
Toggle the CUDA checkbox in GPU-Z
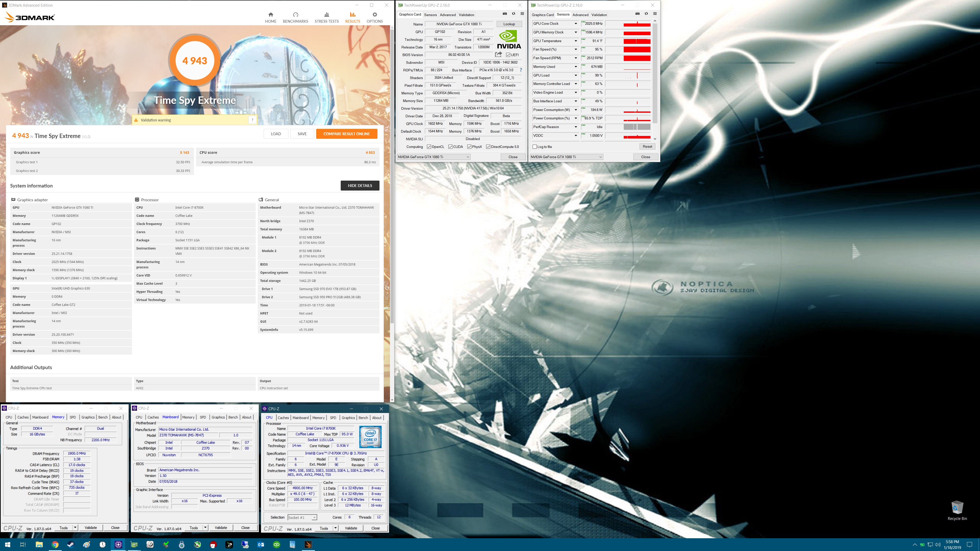coord(450,147)
